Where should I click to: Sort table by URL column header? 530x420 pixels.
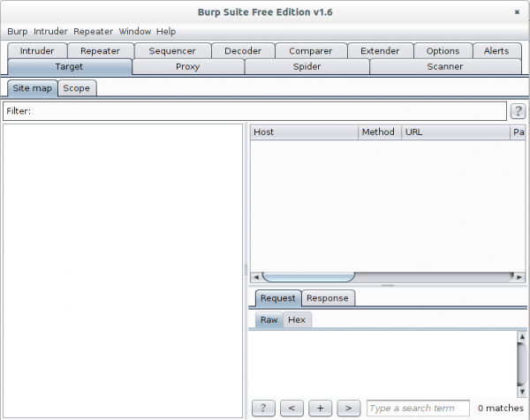tap(455, 132)
